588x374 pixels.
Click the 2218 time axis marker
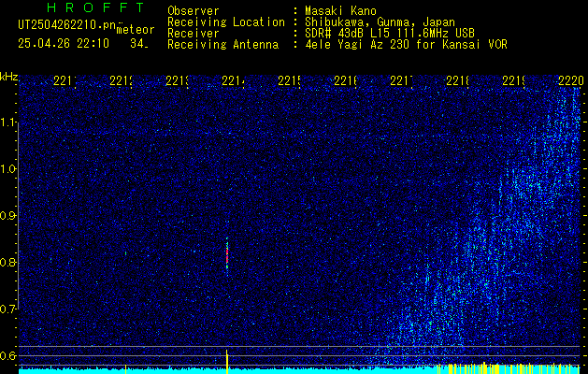click(457, 80)
